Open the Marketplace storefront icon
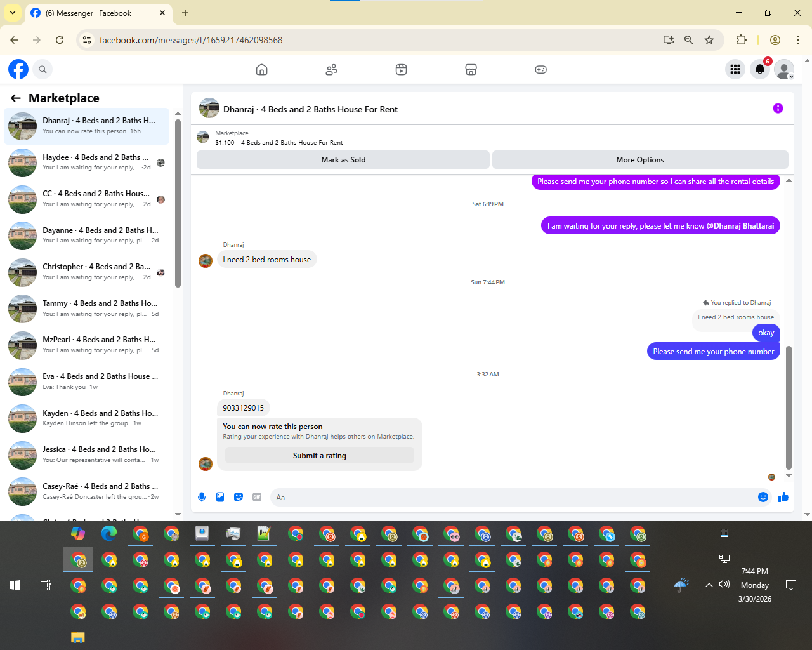The image size is (812, 650). point(471,69)
